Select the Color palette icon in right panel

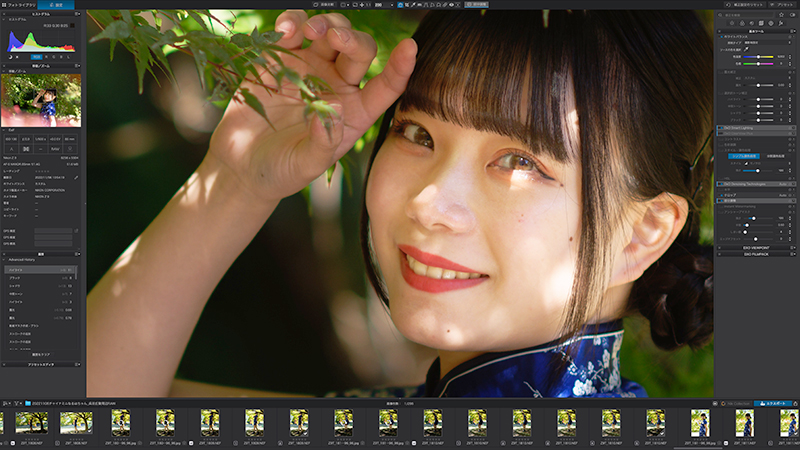742,23
